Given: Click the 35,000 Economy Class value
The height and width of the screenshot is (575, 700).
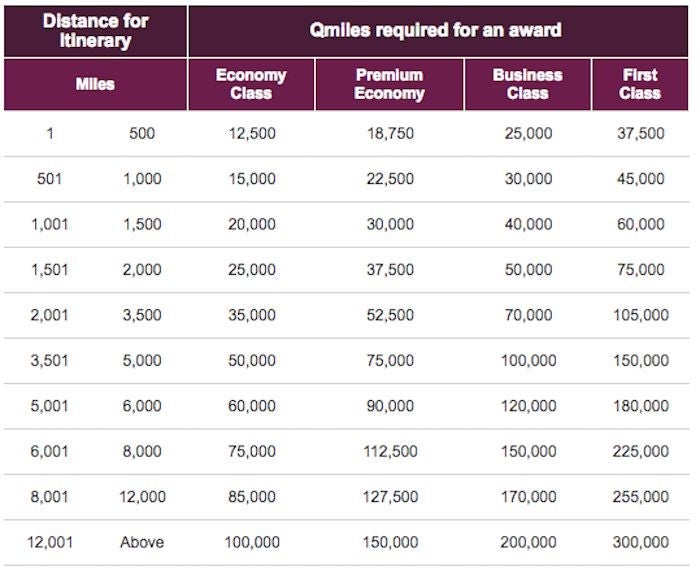Looking at the screenshot, I should (x=252, y=315).
